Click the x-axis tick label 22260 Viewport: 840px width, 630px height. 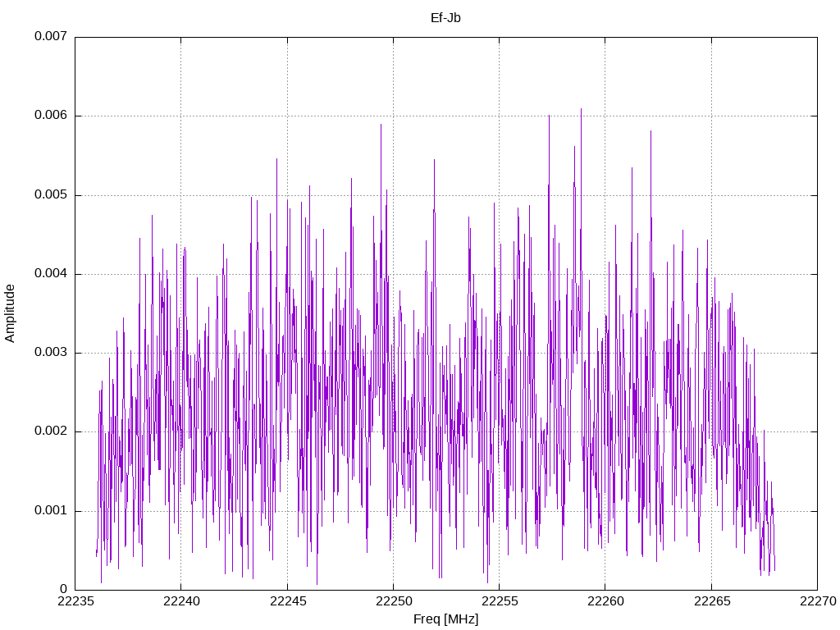(605, 601)
